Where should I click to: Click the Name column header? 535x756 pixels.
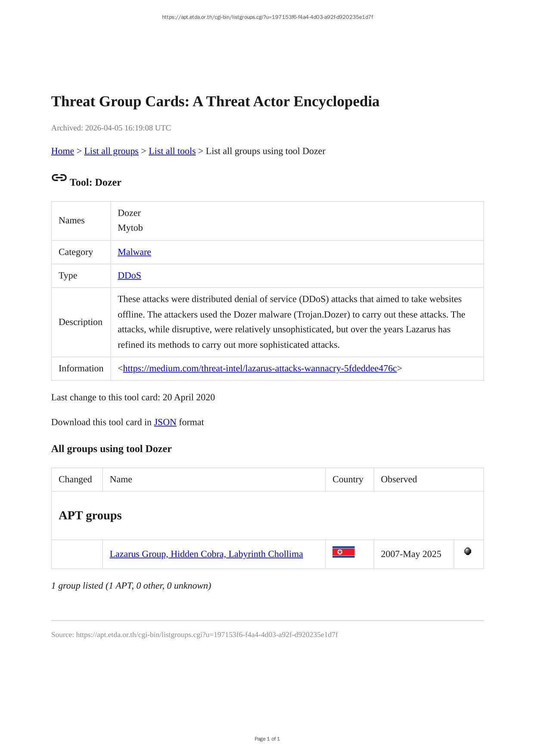(121, 480)
